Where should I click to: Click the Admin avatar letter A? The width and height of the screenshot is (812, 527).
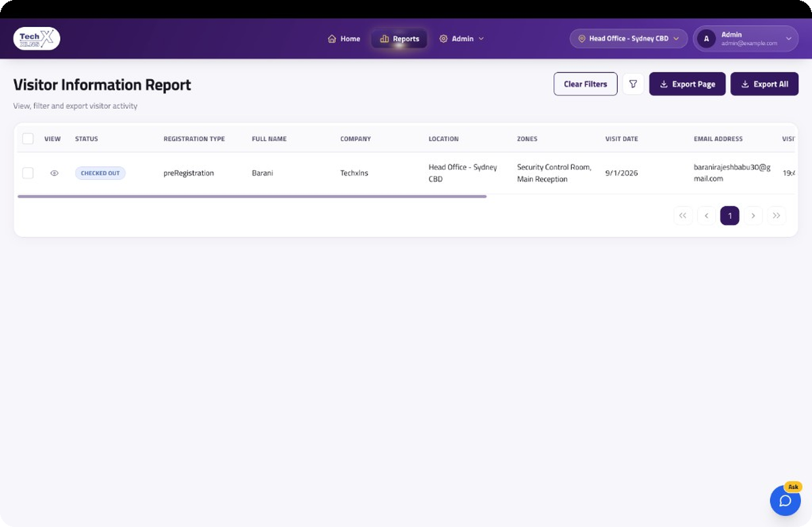point(706,39)
